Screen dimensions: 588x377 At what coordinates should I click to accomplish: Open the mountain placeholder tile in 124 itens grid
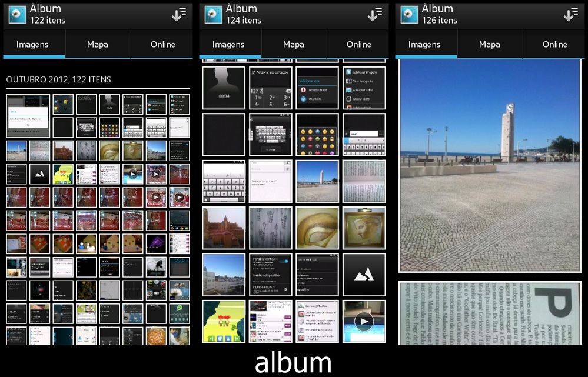364,275
